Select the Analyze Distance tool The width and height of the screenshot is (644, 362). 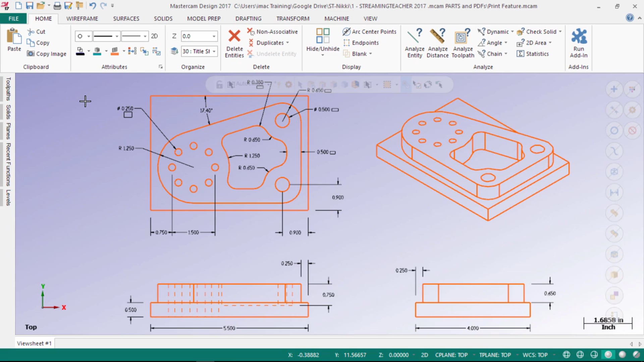438,43
